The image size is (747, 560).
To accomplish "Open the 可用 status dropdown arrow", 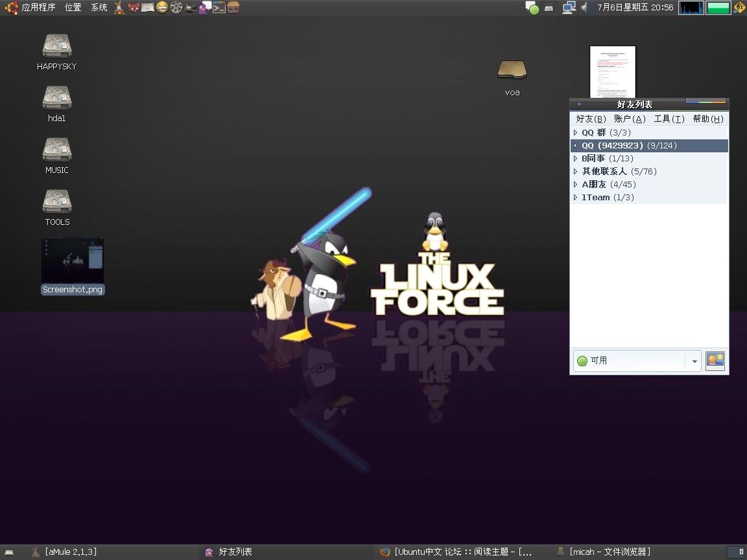I will tap(694, 361).
